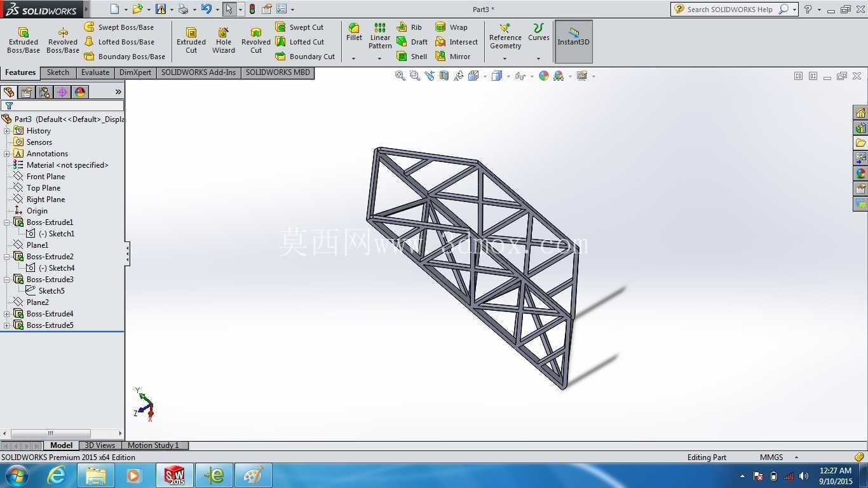Switch to the ConfigurationManager tab icon
This screenshot has height=488, width=868.
44,92
